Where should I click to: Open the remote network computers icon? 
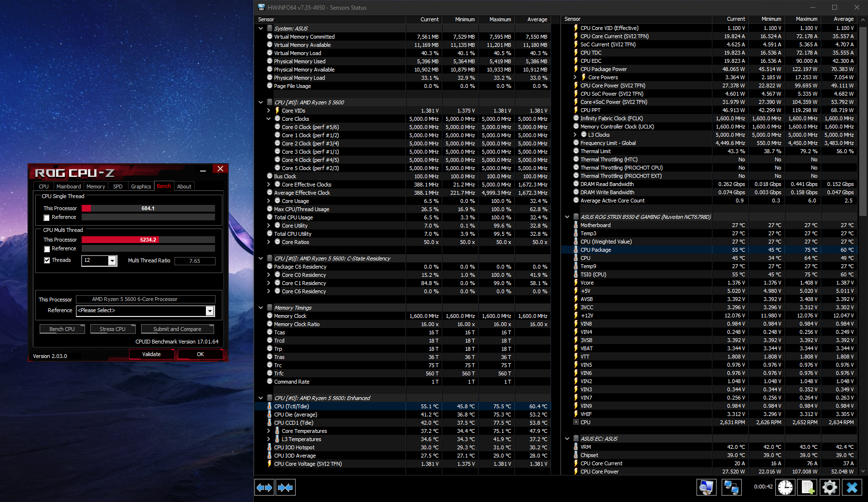click(731, 487)
